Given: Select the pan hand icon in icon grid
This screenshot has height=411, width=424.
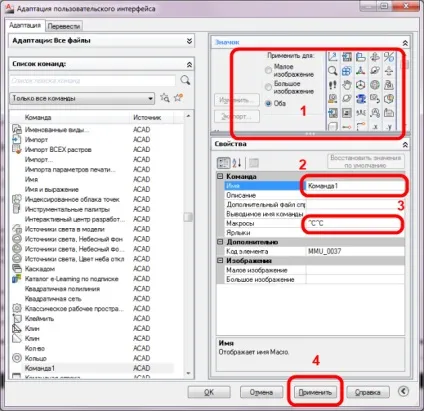Looking at the screenshot, I should click(x=347, y=85).
